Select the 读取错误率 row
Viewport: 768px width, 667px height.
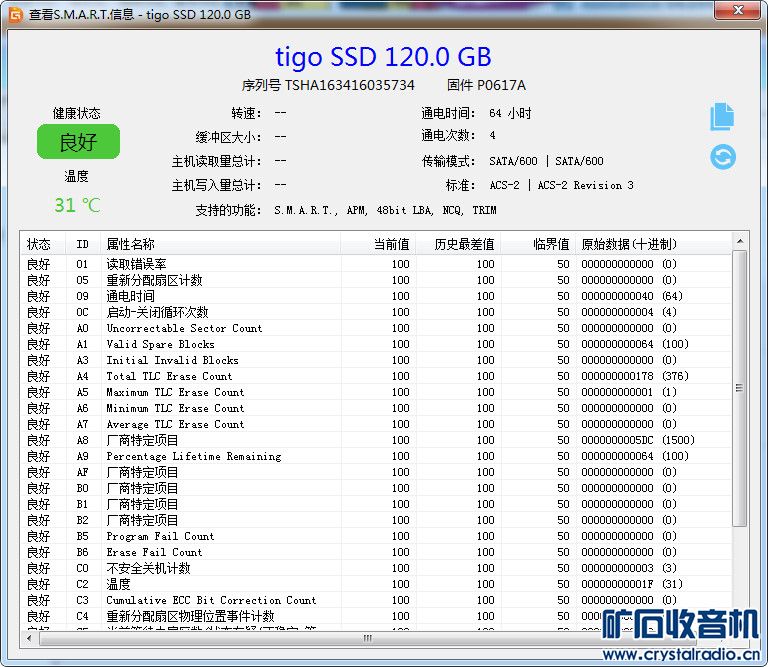pyautogui.click(x=376, y=264)
